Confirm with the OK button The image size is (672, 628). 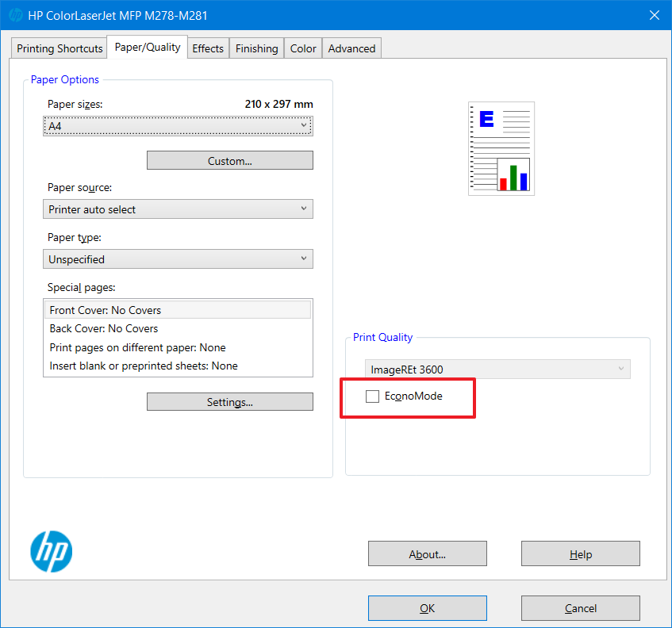[428, 608]
